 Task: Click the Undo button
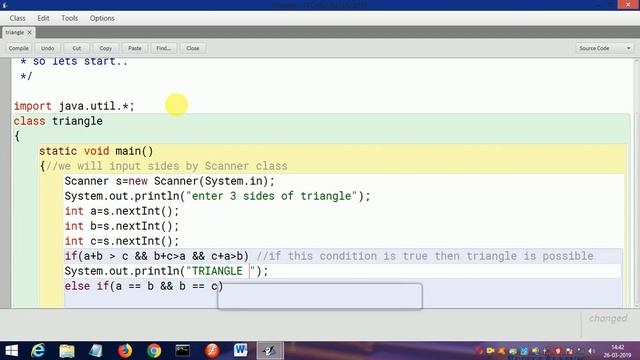[x=47, y=48]
